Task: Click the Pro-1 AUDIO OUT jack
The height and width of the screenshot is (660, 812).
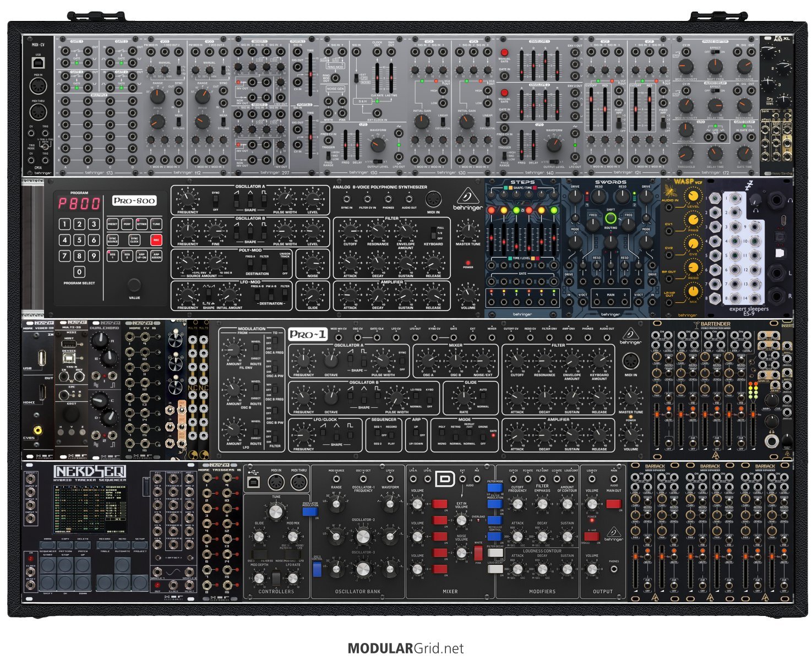Action: [607, 337]
